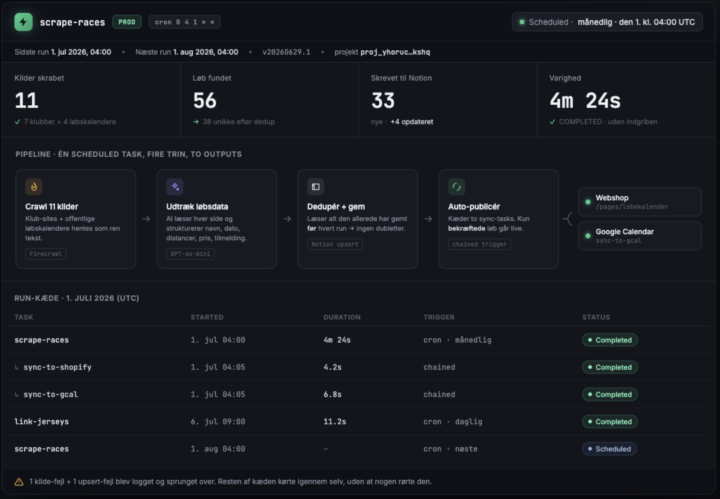Click the PROD environment badge
This screenshot has height=499, width=720.
(x=127, y=22)
